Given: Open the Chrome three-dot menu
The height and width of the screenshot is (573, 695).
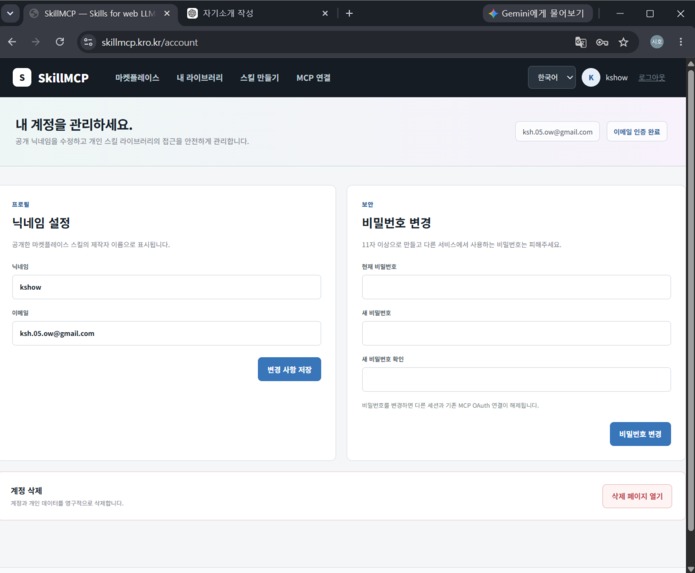Looking at the screenshot, I should point(681,42).
